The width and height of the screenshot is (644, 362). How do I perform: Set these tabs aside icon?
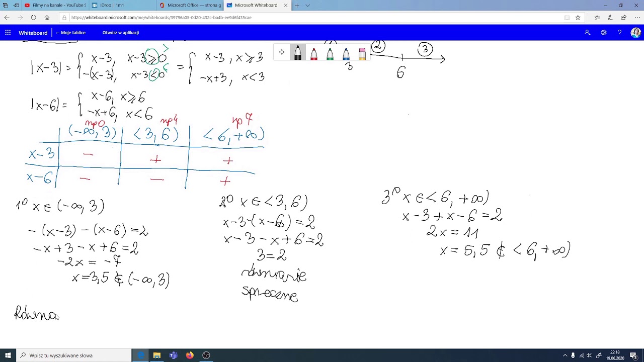click(x=16, y=5)
